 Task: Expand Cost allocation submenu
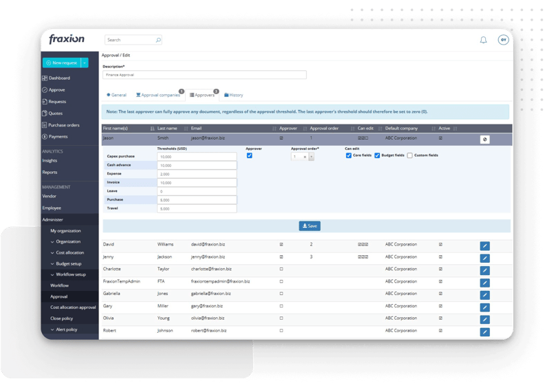pos(67,253)
